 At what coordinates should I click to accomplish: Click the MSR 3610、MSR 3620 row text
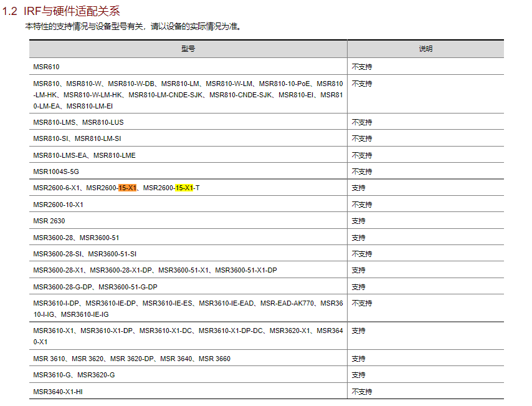pos(131,359)
